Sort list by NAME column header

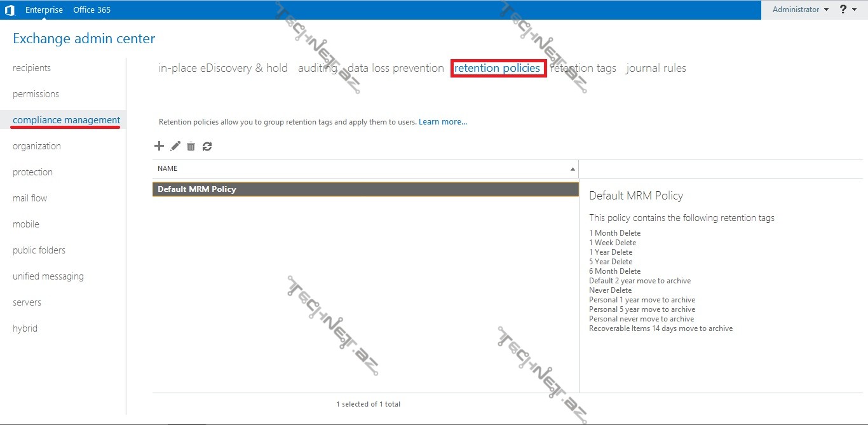[x=168, y=168]
